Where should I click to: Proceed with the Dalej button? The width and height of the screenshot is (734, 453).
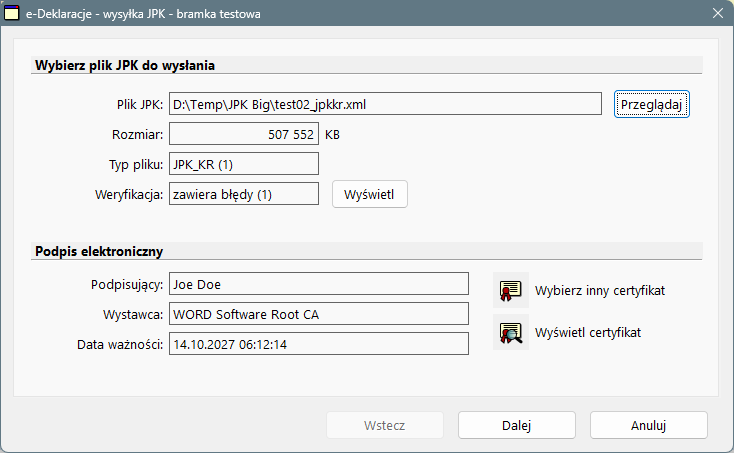pos(517,425)
